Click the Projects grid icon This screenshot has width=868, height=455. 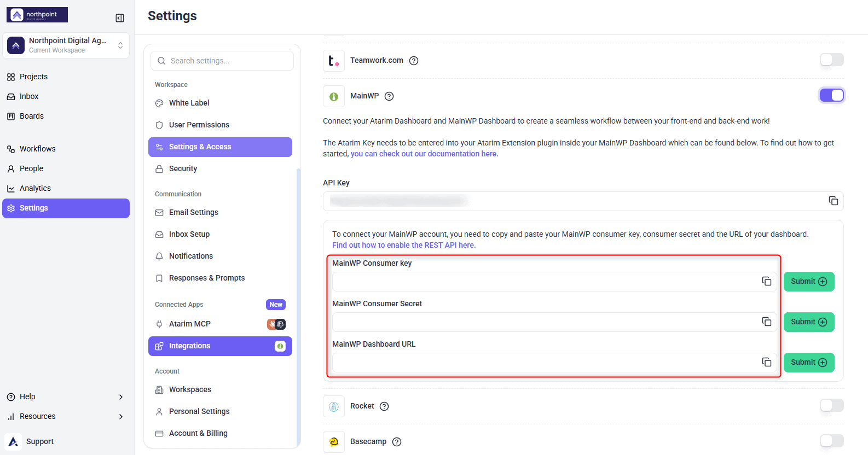pyautogui.click(x=11, y=77)
